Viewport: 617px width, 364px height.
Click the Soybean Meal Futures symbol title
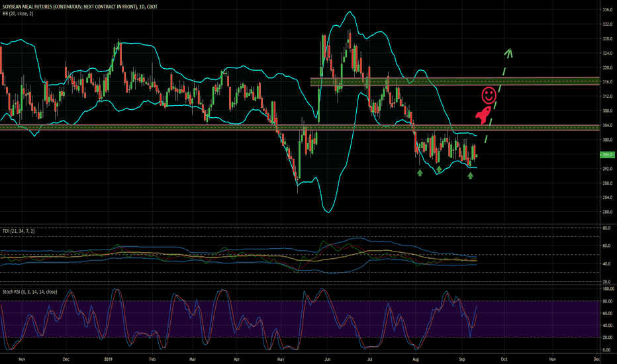pos(80,7)
